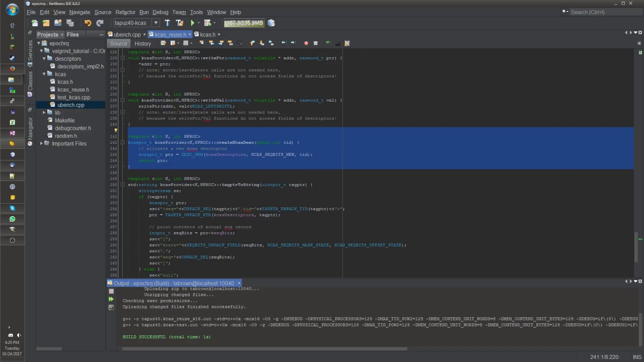Open the dropdown arrow next to Run button
Viewport: 644px width, 362px height.
pos(199,23)
